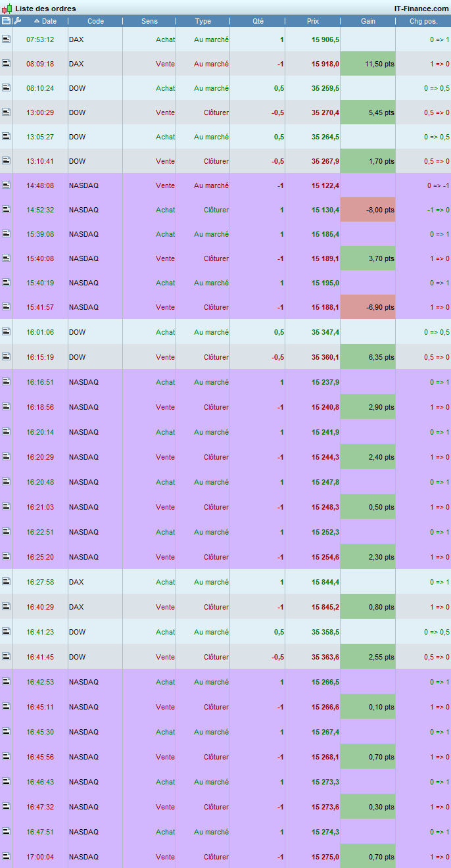Screen dimensions: 451x868
Task: Click the price 15 844,4
Action: tap(325, 582)
